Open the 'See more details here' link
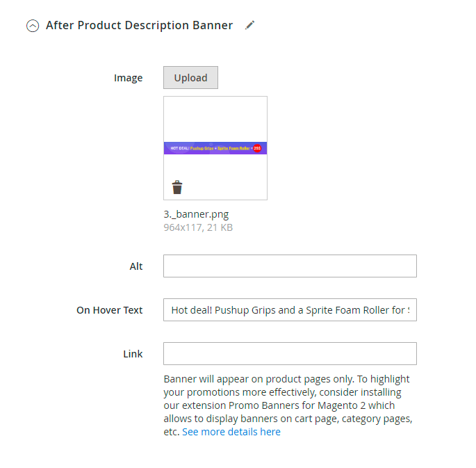Image resolution: width=476 pixels, height=468 pixels. [x=231, y=432]
